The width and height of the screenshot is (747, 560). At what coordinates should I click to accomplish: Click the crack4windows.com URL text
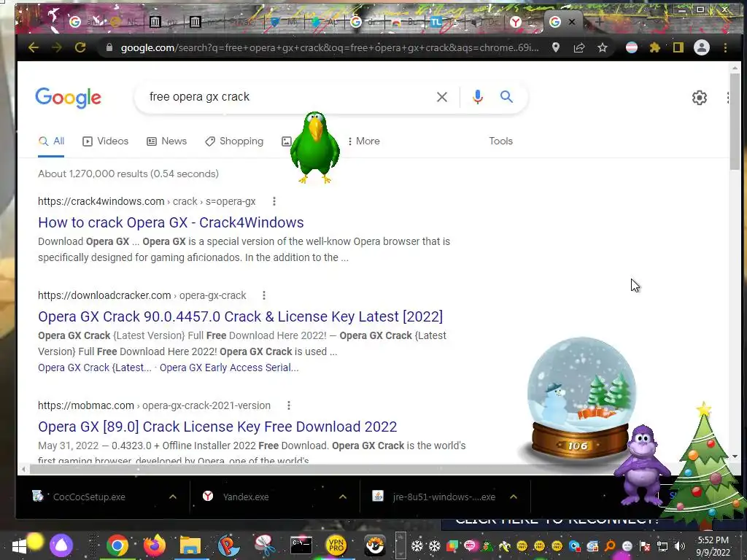pos(147,201)
